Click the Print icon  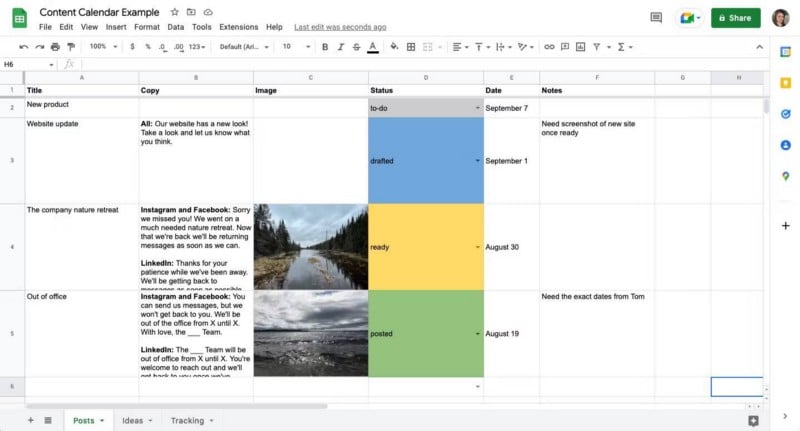55,47
